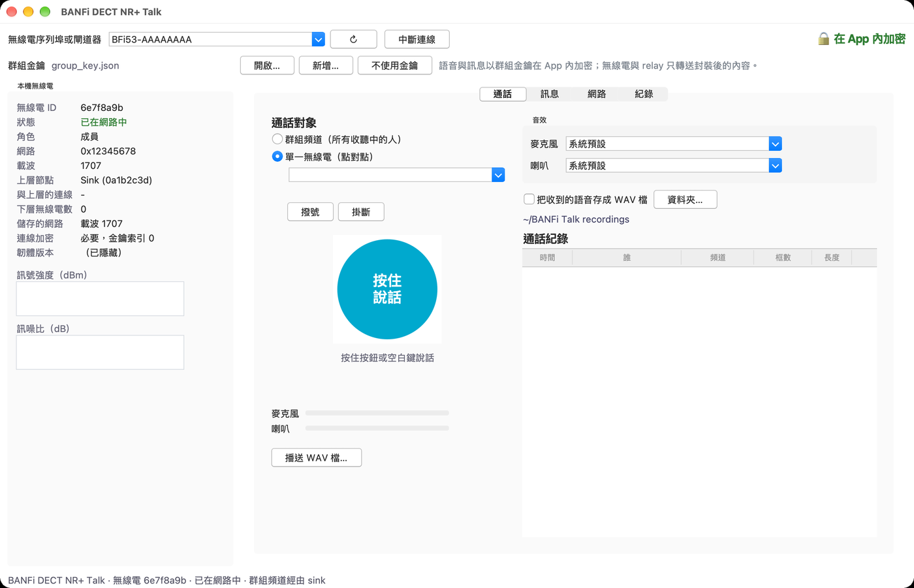Click the macOS green zoom window button
This screenshot has width=914, height=588.
point(45,12)
